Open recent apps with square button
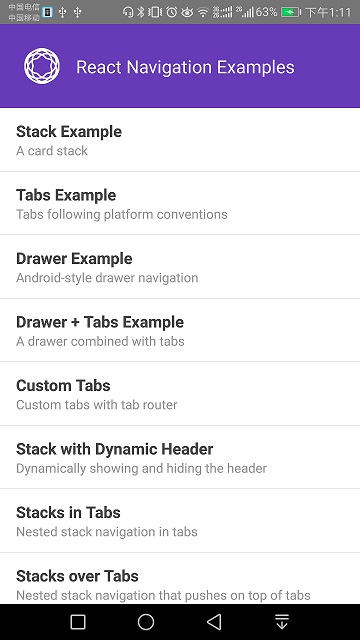The height and width of the screenshot is (640, 360). click(78, 622)
